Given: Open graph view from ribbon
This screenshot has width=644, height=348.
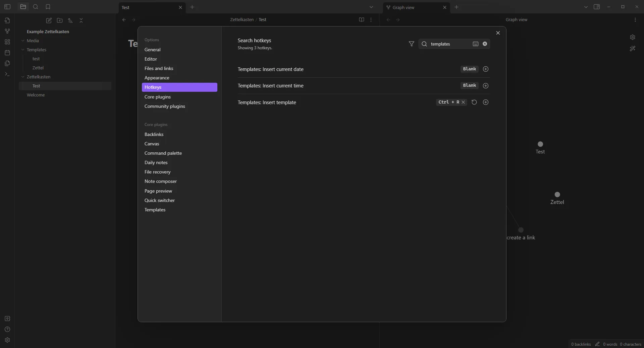Looking at the screenshot, I should (7, 31).
